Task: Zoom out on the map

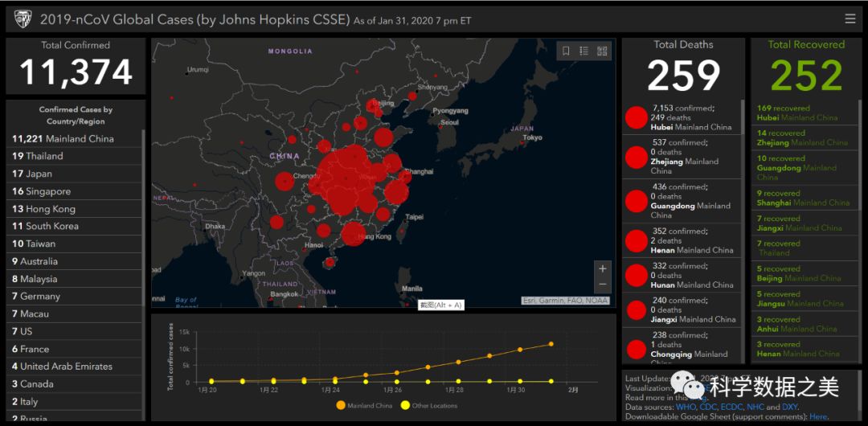Action: [x=603, y=285]
